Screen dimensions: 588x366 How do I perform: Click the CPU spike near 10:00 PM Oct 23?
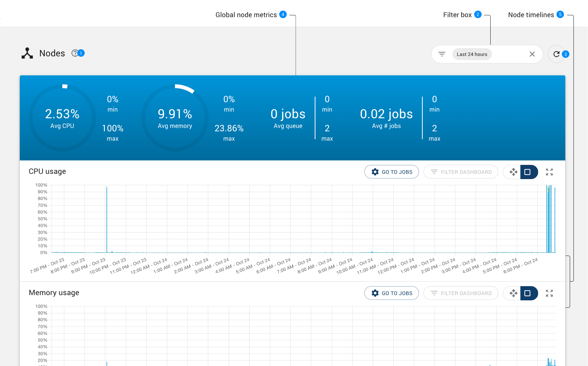107,220
